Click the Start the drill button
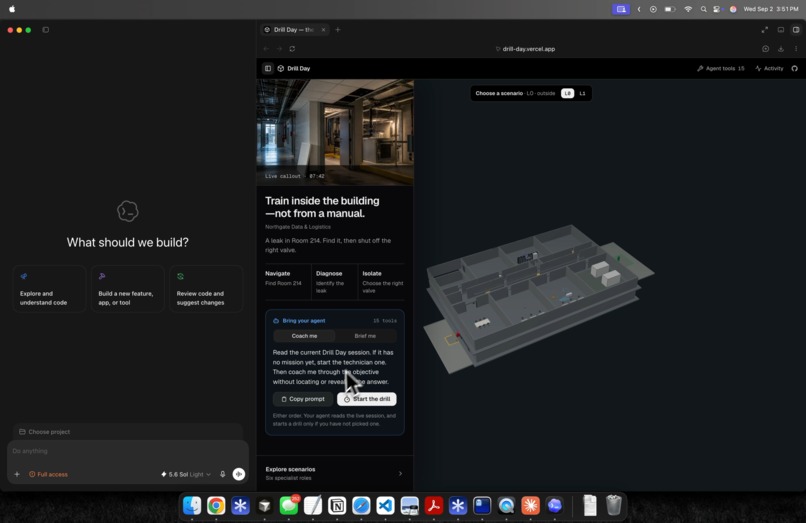806x523 pixels. click(367, 399)
